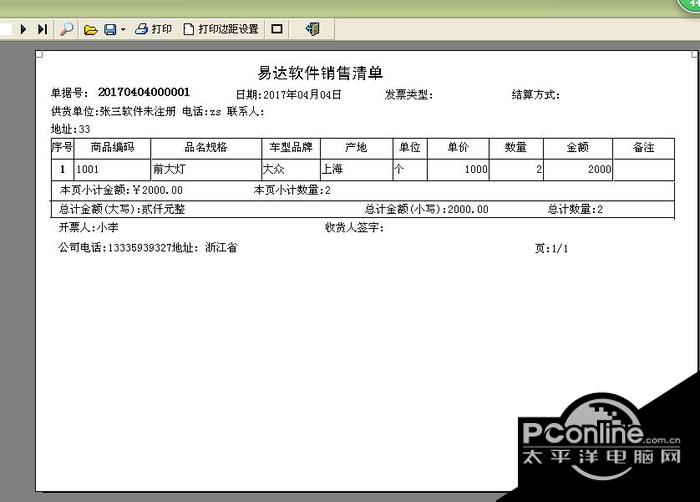Click the 打印 print button
The image size is (700, 502).
(x=153, y=29)
